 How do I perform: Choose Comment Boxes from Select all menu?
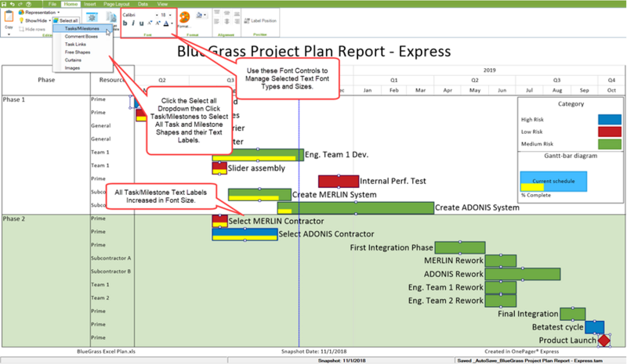pyautogui.click(x=82, y=36)
